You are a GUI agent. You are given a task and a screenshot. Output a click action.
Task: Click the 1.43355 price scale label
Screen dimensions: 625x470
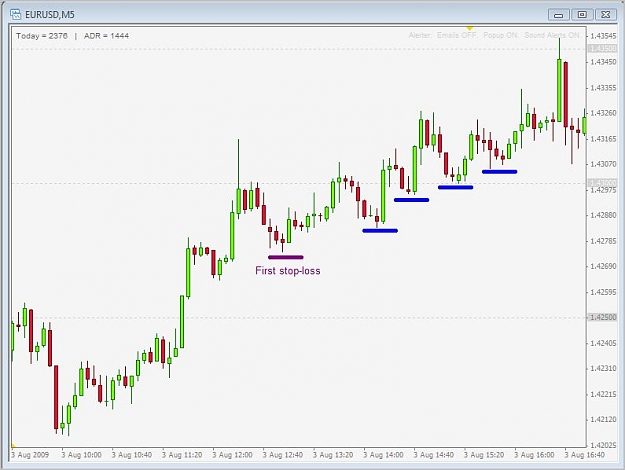pos(603,88)
